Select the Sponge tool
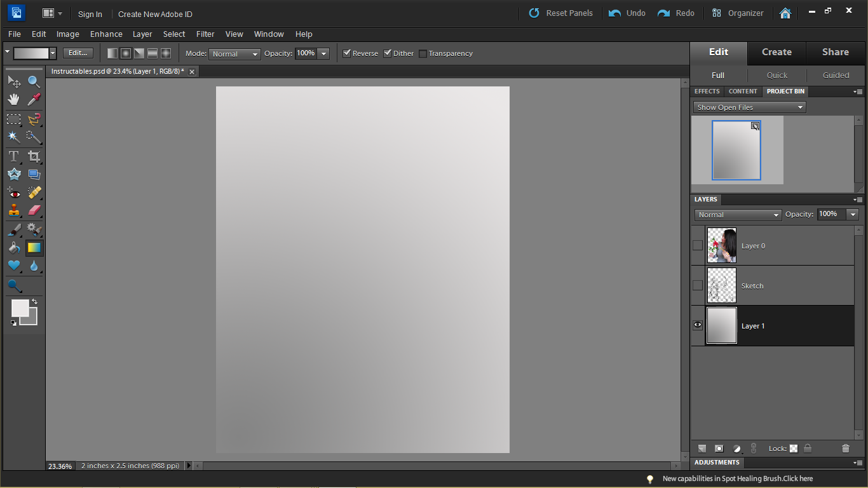Image resolution: width=868 pixels, height=488 pixels. pyautogui.click(x=14, y=286)
